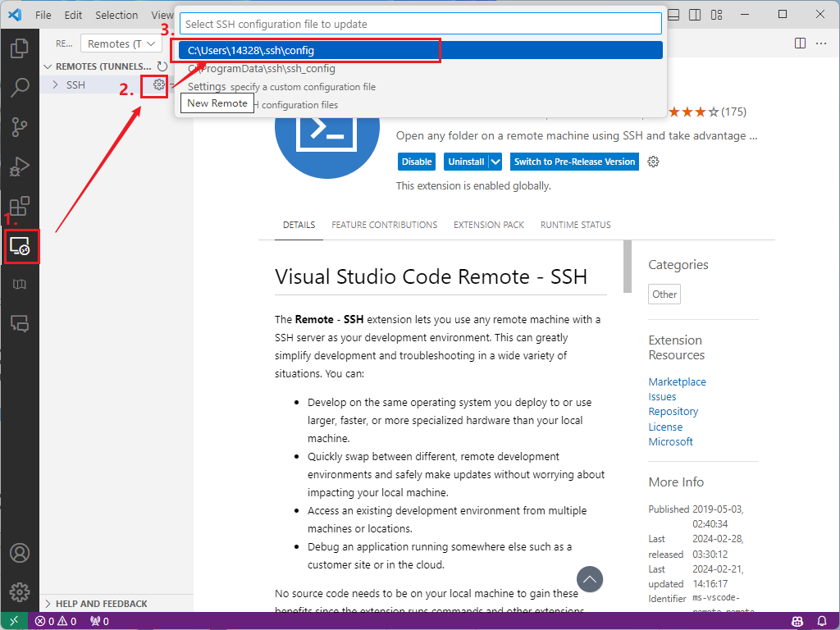Switch to the RUNTIME STATUS tab

pos(575,225)
